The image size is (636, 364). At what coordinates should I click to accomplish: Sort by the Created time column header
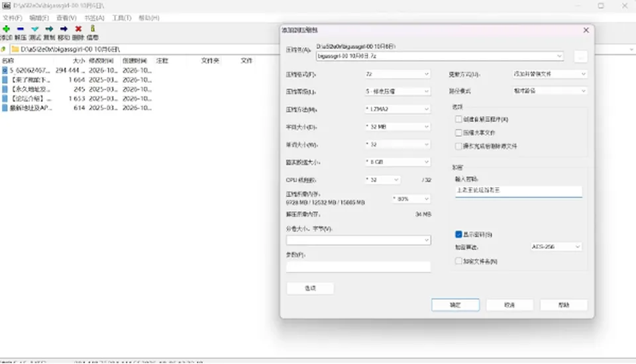coord(134,61)
